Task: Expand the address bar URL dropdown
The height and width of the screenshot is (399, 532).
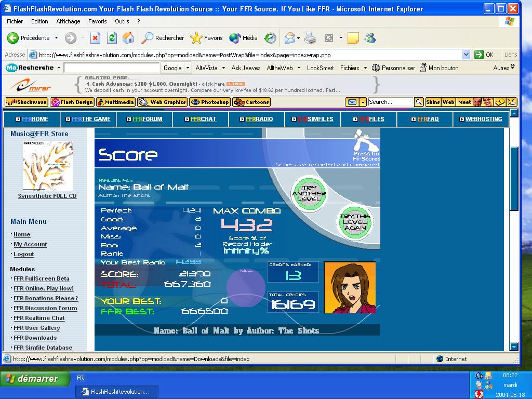Action: [466, 55]
